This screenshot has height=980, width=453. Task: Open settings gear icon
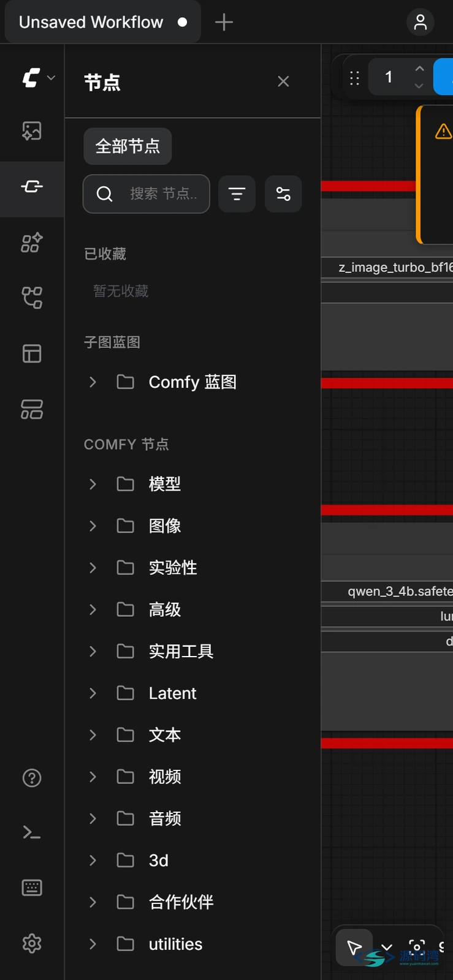[32, 943]
